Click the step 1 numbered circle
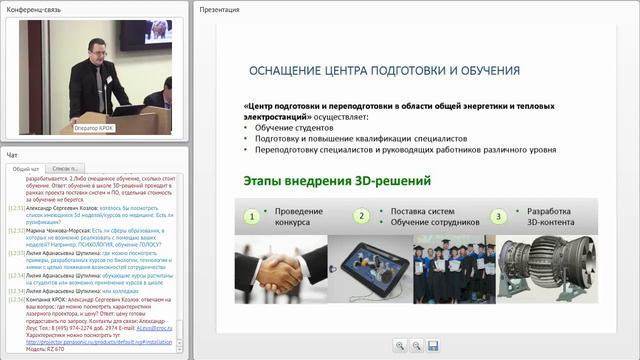 252,216
